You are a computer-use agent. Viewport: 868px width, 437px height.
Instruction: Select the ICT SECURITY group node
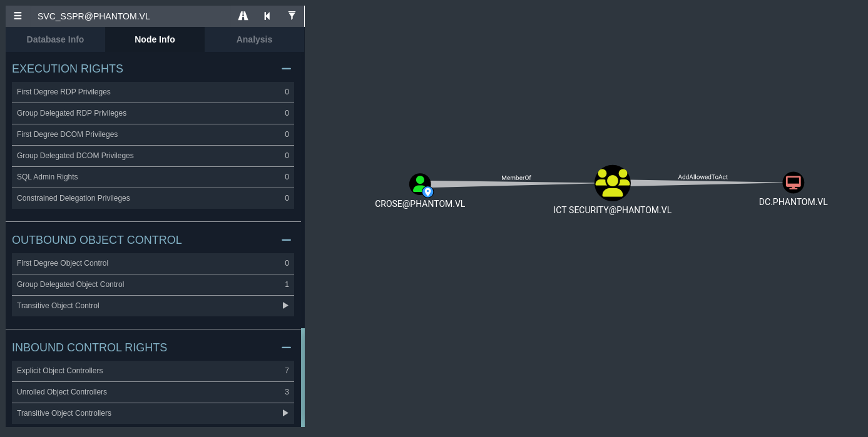tap(612, 183)
